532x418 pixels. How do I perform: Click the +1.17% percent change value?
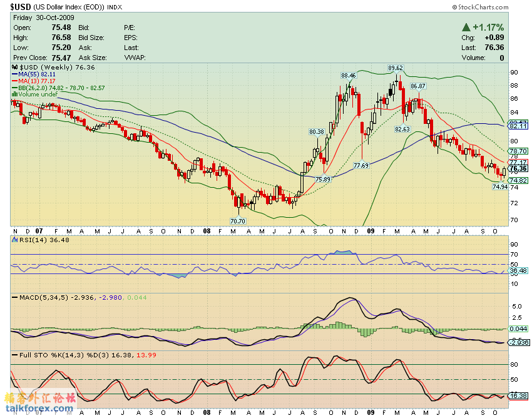(x=489, y=27)
